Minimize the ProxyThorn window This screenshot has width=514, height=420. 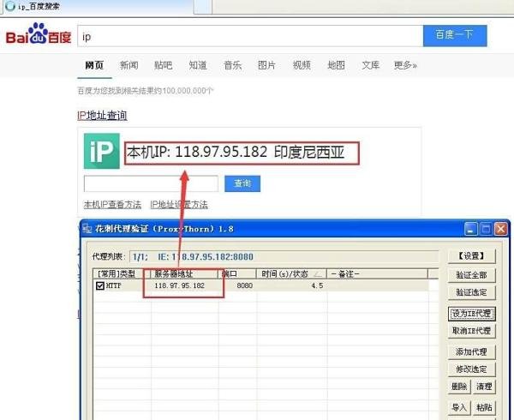[x=470, y=229]
